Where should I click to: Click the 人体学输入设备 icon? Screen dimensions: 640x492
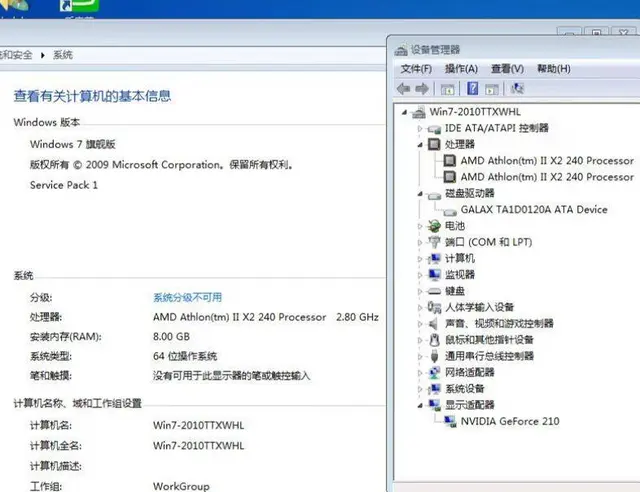point(434,307)
